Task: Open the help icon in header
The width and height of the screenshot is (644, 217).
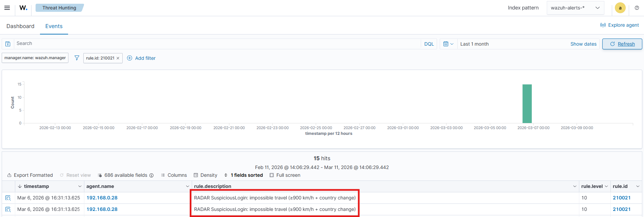Action: coord(637,8)
